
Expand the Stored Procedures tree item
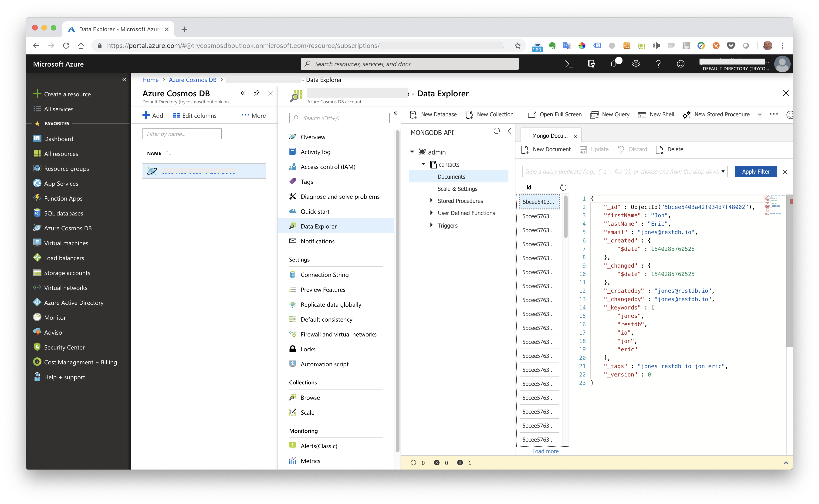click(x=431, y=201)
